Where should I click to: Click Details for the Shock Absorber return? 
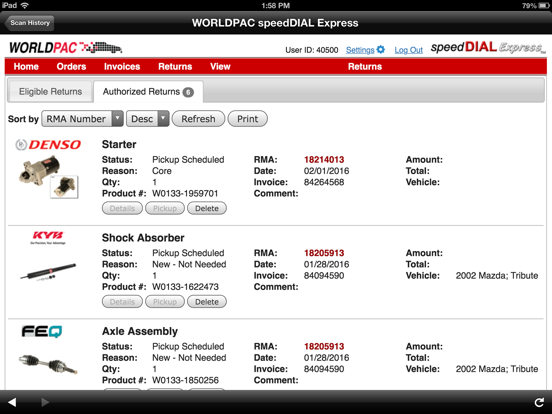pyautogui.click(x=122, y=302)
